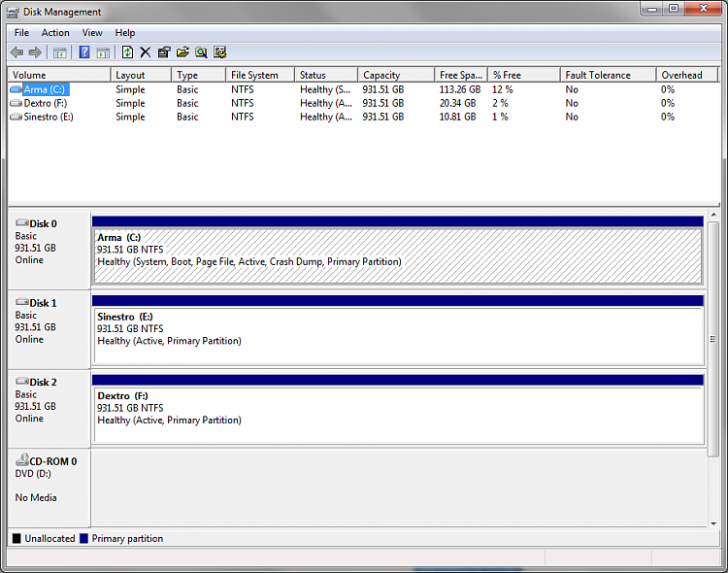Click the green Refresh toolbar icon
This screenshot has width=728, height=573.
pos(127,52)
